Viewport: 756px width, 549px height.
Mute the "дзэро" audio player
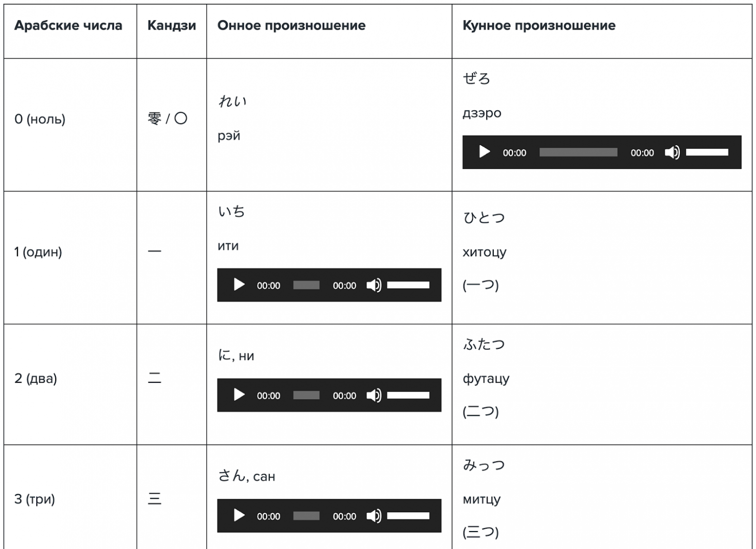[x=673, y=152]
